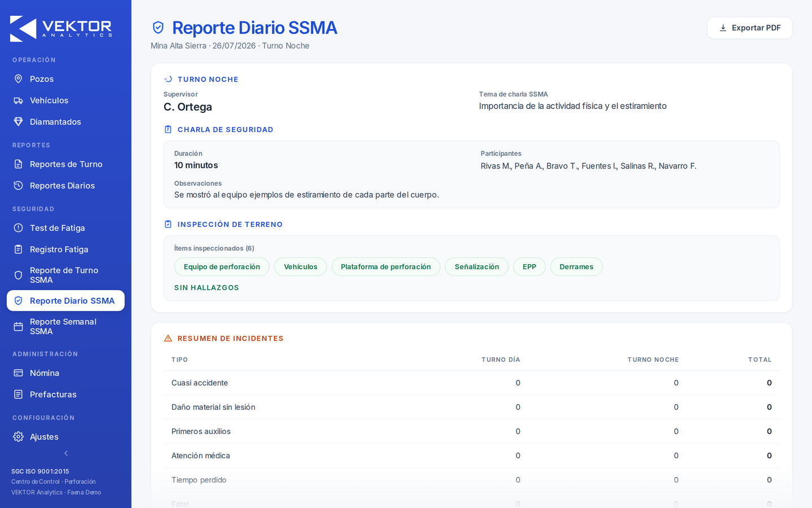Click the moon icon next to Turno Noche
This screenshot has width=812, height=508.
(168, 80)
